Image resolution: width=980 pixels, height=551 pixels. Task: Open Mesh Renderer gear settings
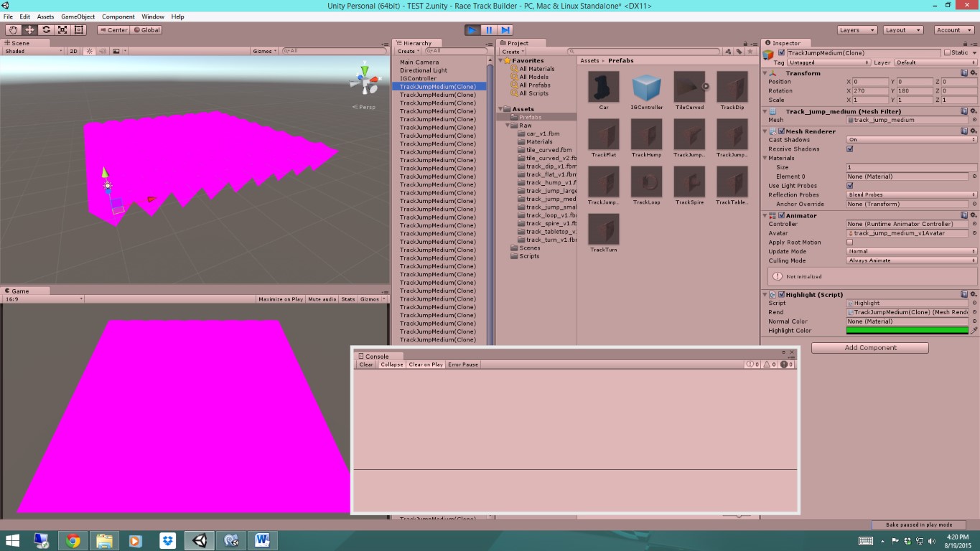(973, 131)
